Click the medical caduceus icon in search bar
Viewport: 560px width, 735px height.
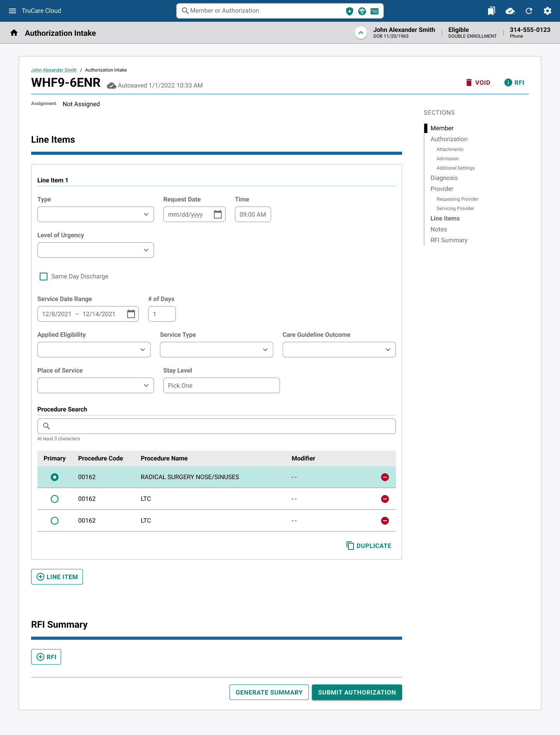pos(362,11)
